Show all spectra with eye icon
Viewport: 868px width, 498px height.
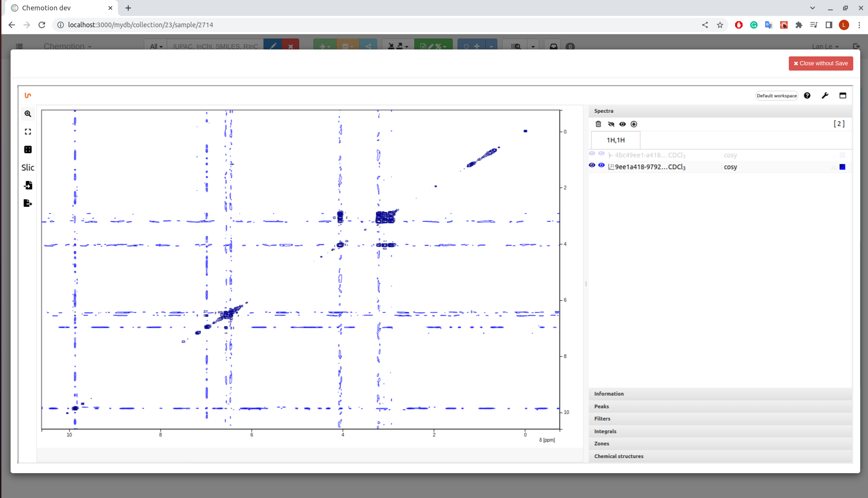[622, 124]
